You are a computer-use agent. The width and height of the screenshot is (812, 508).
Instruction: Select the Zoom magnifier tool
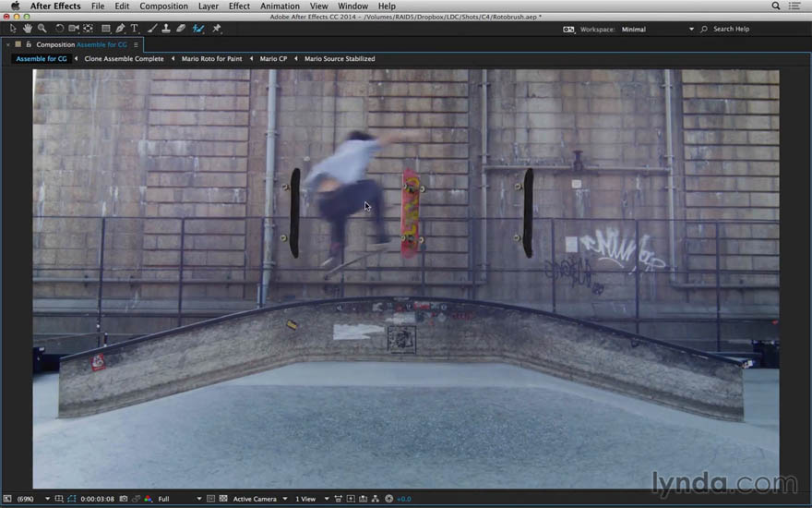click(x=42, y=29)
